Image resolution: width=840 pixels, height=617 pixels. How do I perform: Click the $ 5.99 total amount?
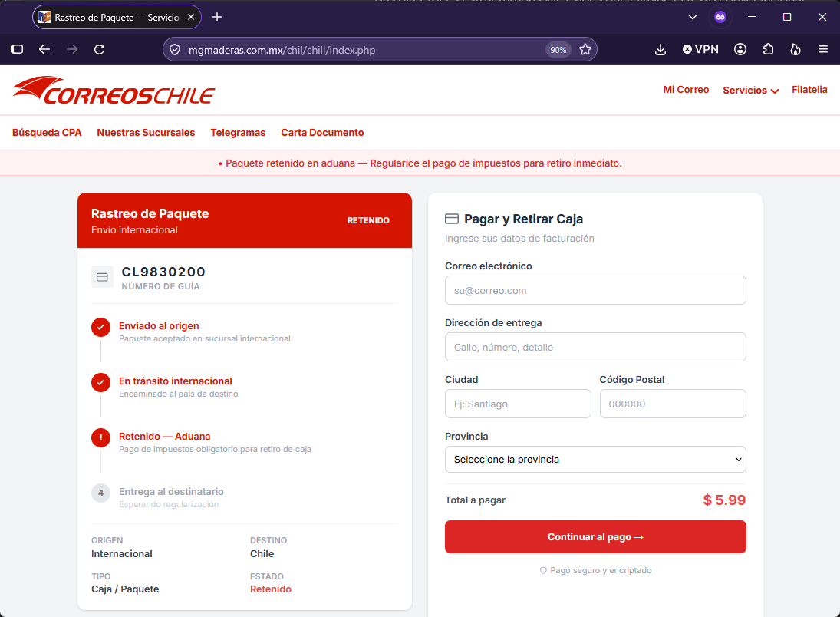tap(724, 500)
